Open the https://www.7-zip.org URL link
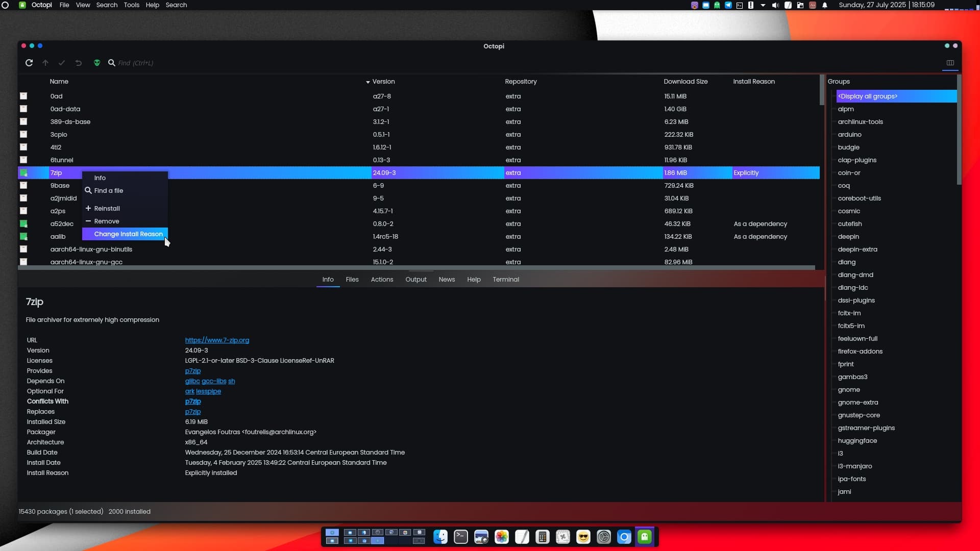980x551 pixels. point(217,340)
